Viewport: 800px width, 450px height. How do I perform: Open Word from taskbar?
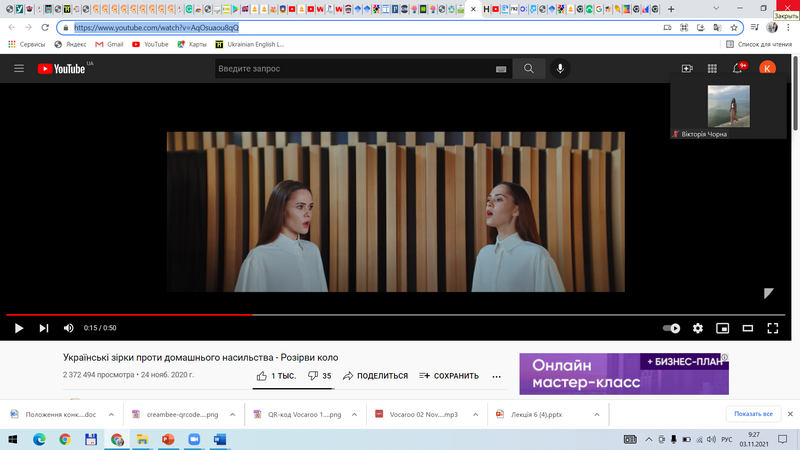point(220,439)
